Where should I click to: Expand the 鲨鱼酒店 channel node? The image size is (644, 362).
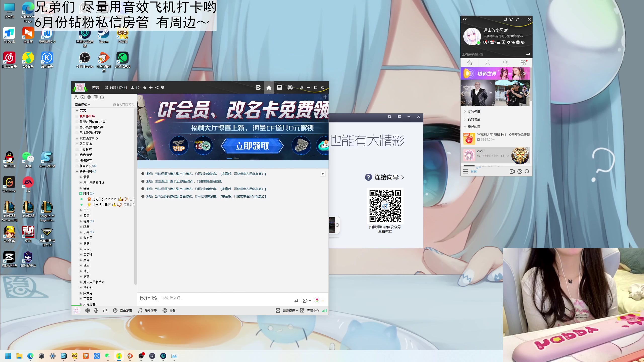77,144
